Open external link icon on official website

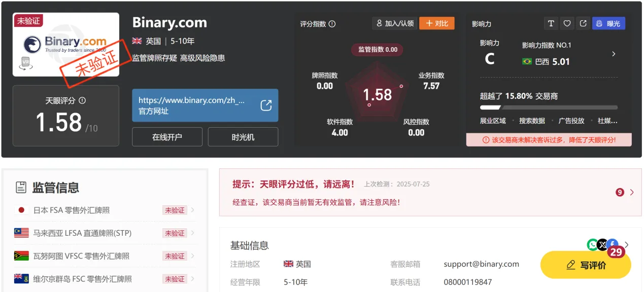click(x=266, y=105)
